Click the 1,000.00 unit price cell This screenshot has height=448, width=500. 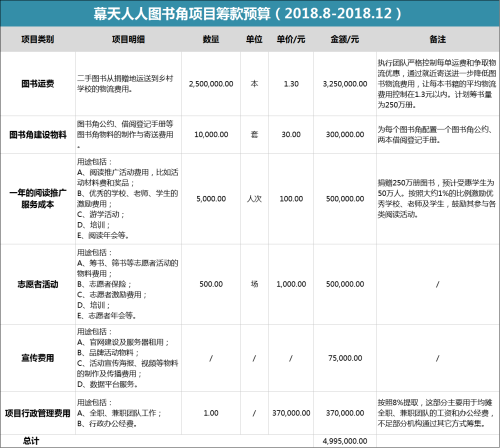pyautogui.click(x=291, y=284)
